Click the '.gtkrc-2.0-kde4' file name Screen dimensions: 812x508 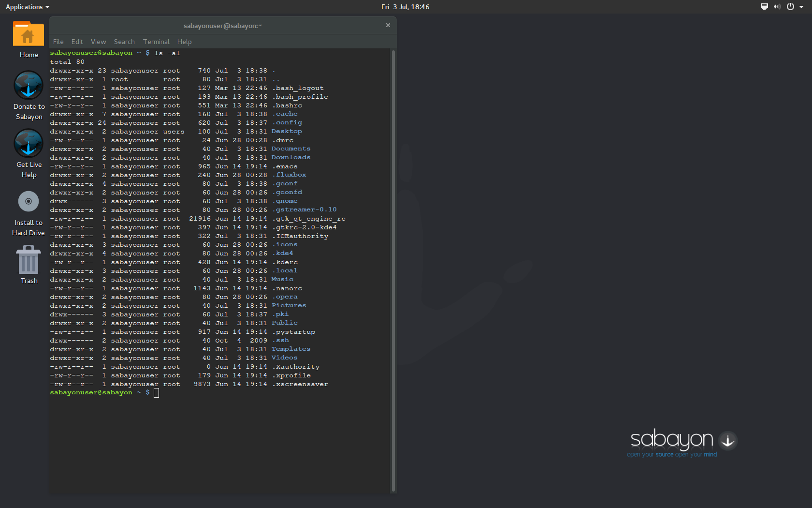304,227
